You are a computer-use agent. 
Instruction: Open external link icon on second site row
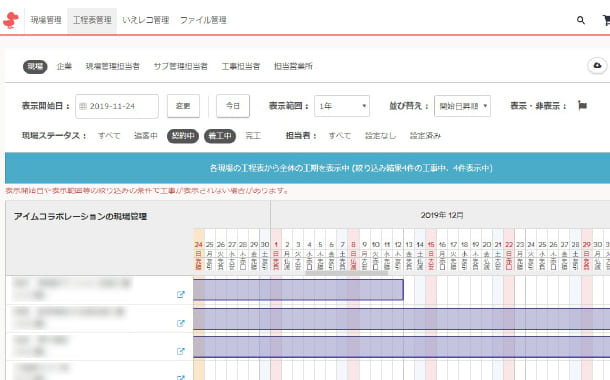tap(181, 323)
